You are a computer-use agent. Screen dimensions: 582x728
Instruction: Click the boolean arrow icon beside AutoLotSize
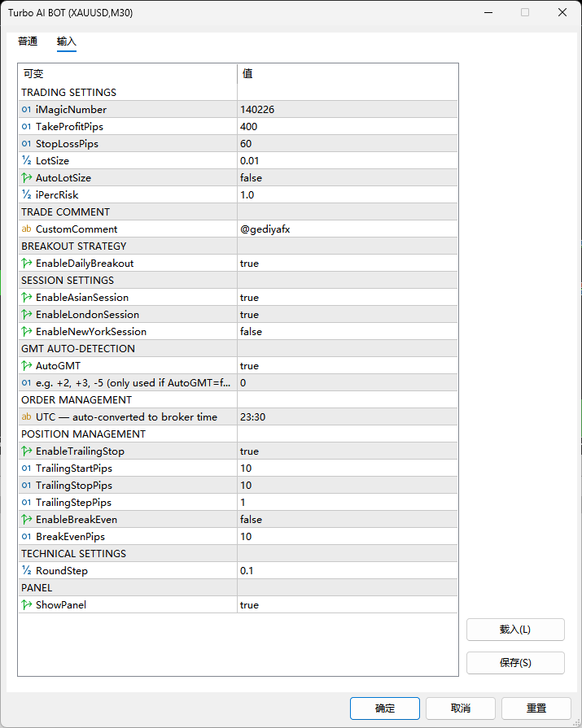pos(27,178)
